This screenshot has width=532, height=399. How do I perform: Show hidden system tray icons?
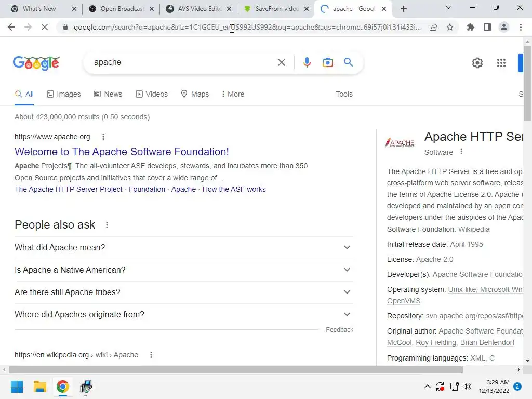[428, 387]
